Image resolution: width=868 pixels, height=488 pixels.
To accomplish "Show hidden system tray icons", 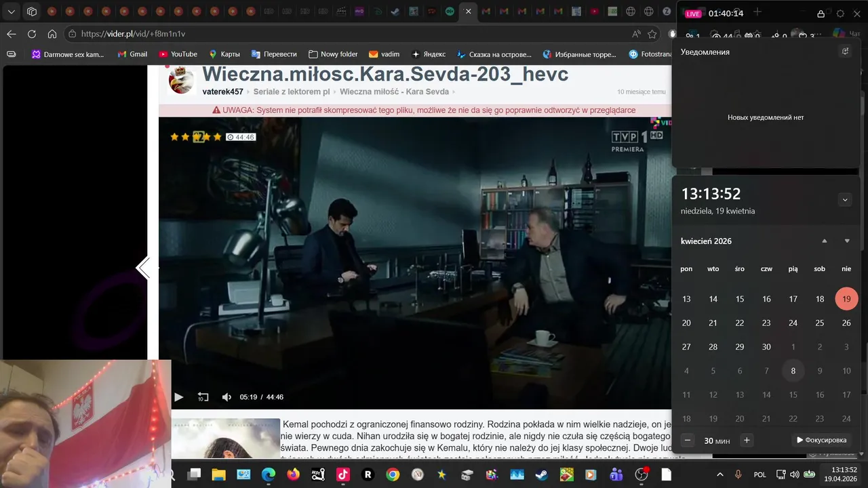I will point(720,474).
